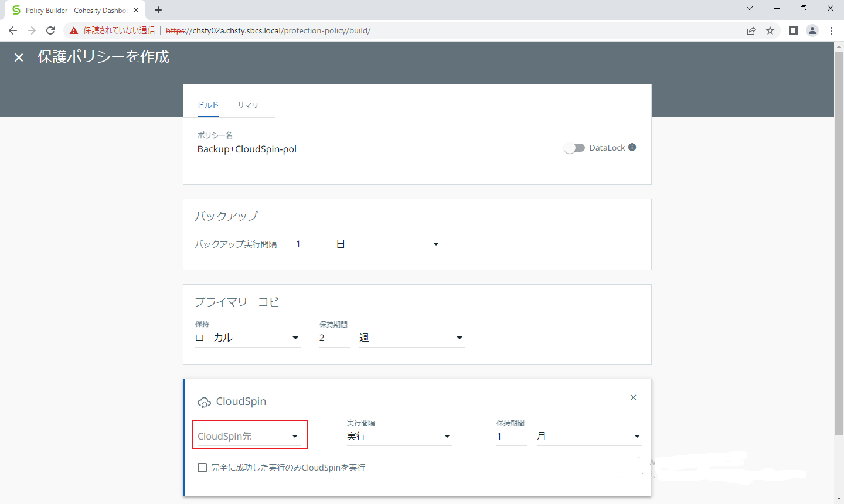
Task: Open the Chrome profile menu
Action: click(812, 30)
